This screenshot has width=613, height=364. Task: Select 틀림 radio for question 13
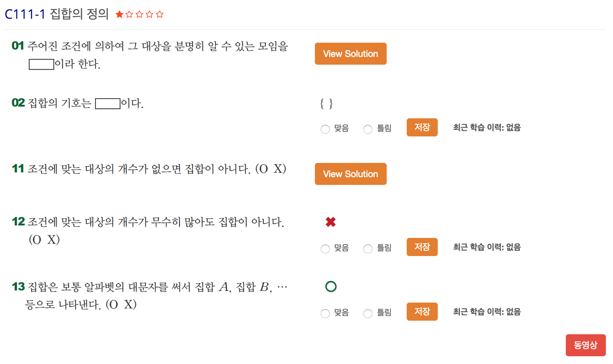(x=368, y=313)
